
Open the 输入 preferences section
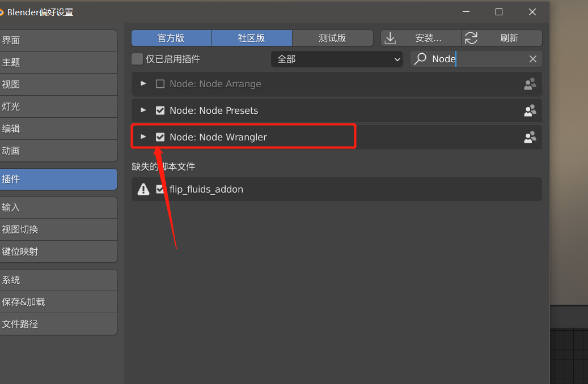click(x=58, y=207)
